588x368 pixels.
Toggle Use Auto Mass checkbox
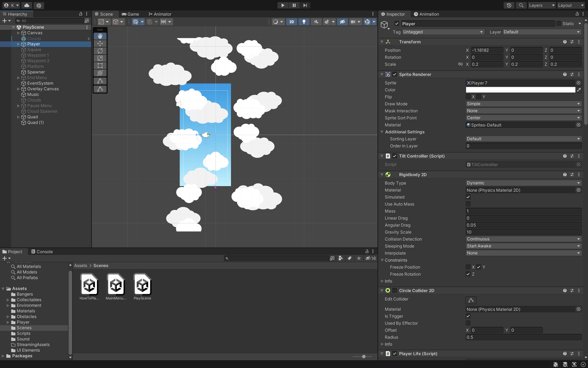(x=468, y=204)
